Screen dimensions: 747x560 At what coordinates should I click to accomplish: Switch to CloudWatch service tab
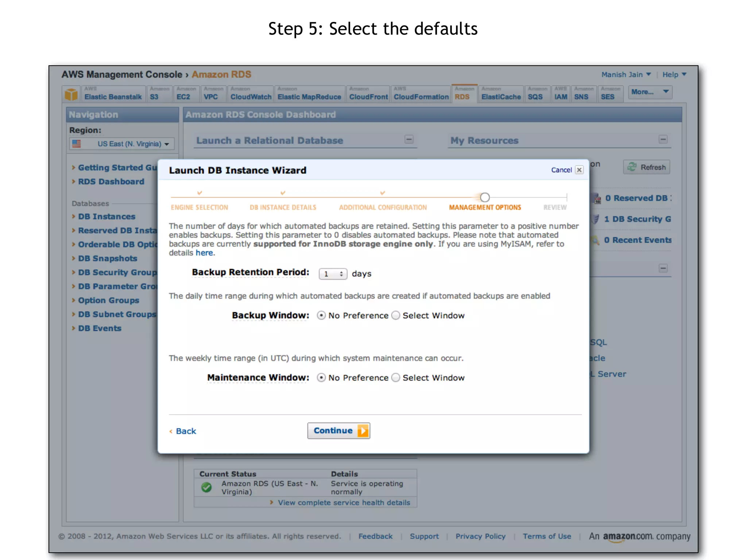click(251, 94)
